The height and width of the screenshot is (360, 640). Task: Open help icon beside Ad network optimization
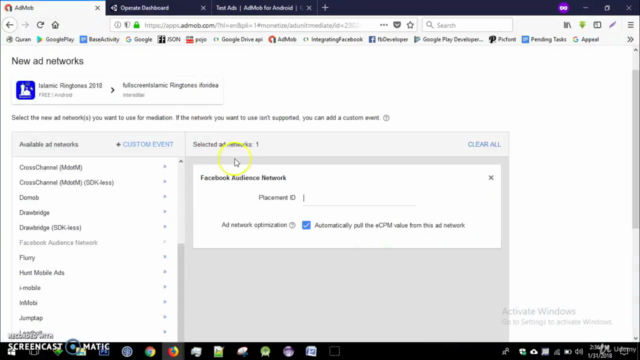[x=292, y=225]
